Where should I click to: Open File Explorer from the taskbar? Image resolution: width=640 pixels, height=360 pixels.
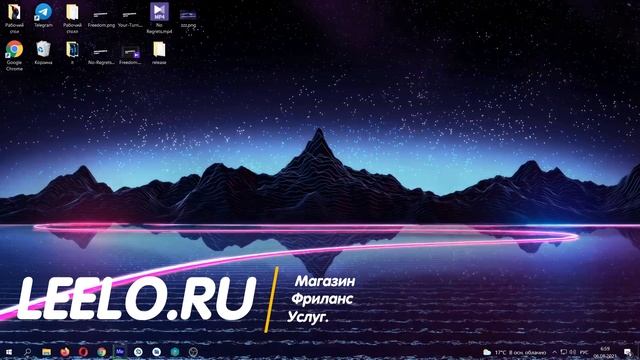[x=46, y=352]
